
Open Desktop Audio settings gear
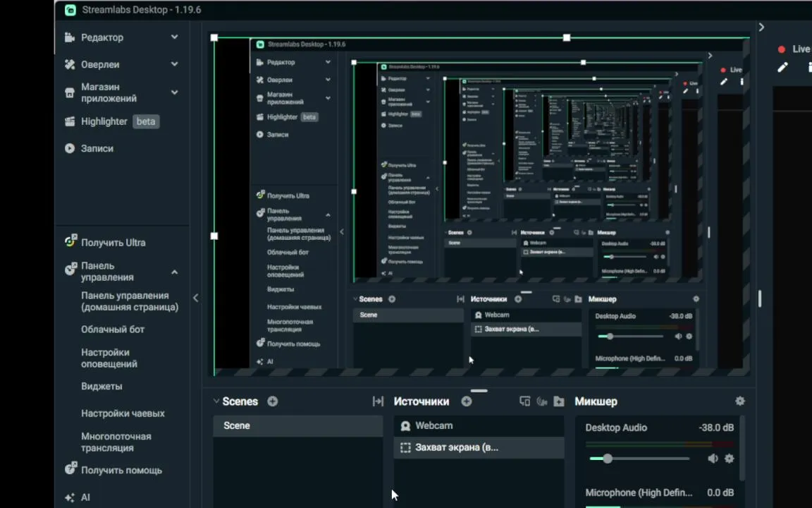[729, 459]
